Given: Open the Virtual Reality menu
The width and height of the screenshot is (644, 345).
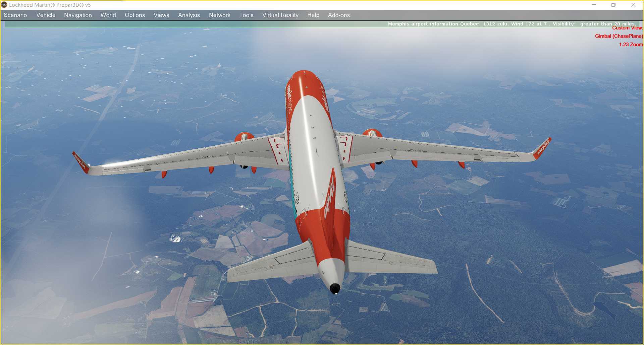Looking at the screenshot, I should [x=280, y=15].
